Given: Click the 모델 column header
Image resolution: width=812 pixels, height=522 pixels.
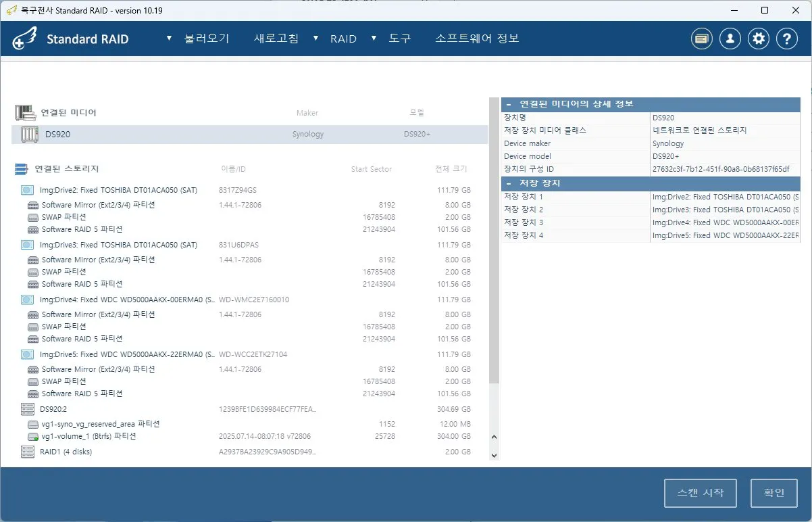Looking at the screenshot, I should tap(417, 113).
